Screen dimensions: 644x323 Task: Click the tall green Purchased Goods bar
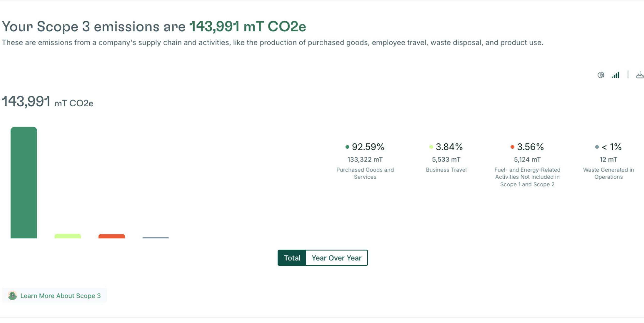[x=24, y=183]
